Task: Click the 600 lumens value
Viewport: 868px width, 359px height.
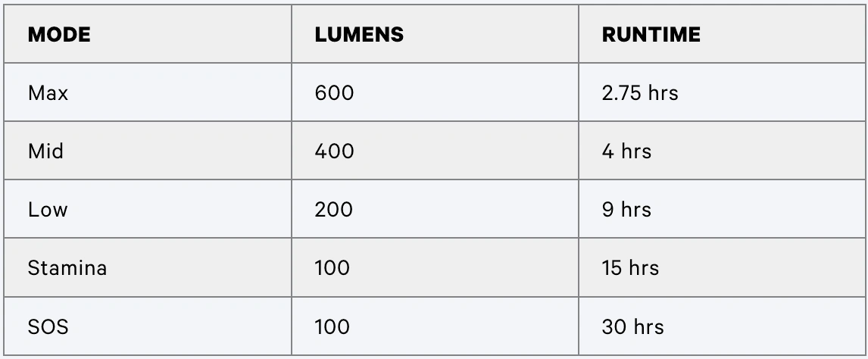Action: pyautogui.click(x=334, y=93)
